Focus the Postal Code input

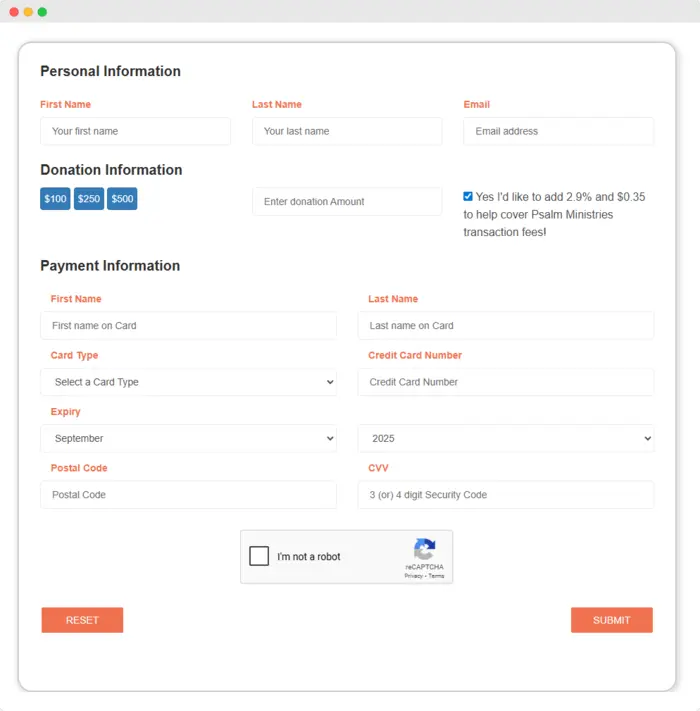click(x=189, y=495)
